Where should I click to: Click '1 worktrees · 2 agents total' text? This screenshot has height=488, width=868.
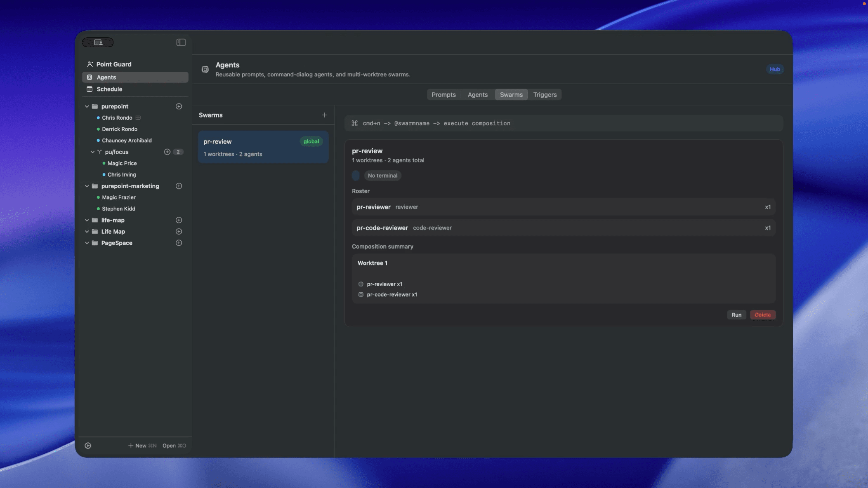point(388,160)
